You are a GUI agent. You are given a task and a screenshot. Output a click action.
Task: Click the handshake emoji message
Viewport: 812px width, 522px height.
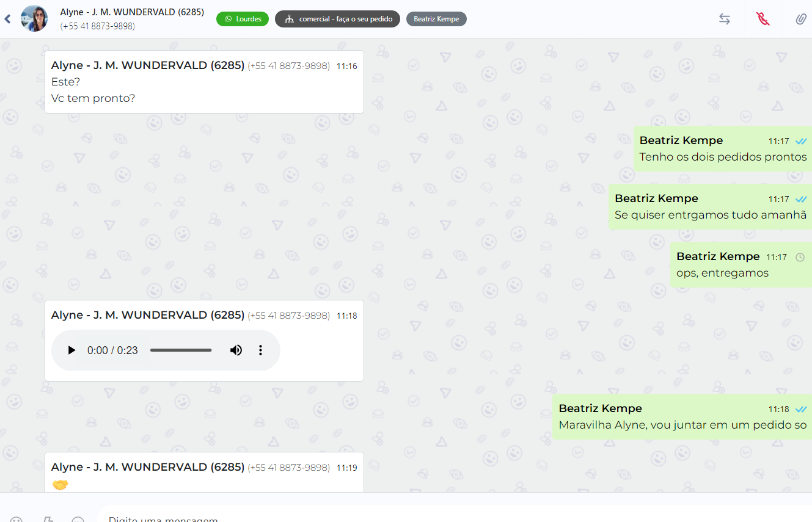60,485
